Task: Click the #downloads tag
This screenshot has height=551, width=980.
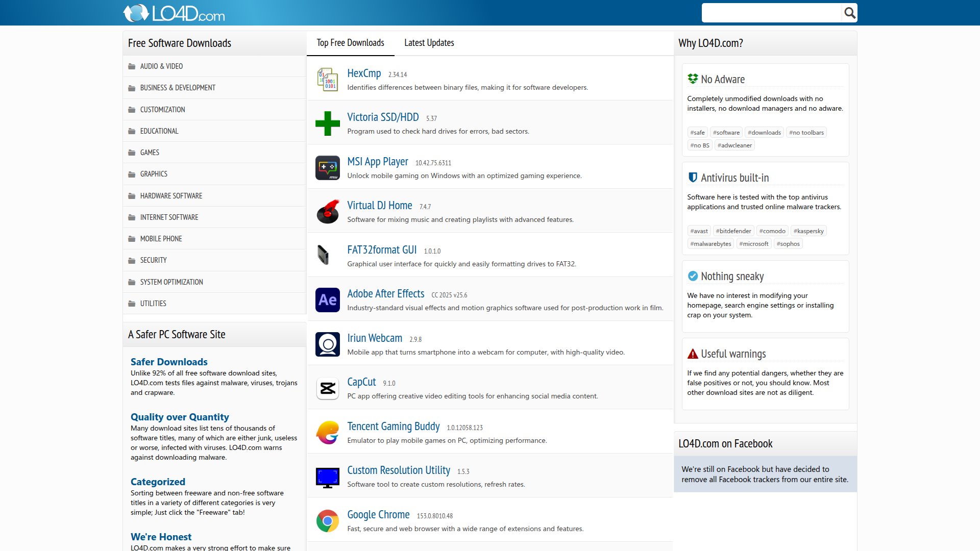Action: pyautogui.click(x=764, y=133)
